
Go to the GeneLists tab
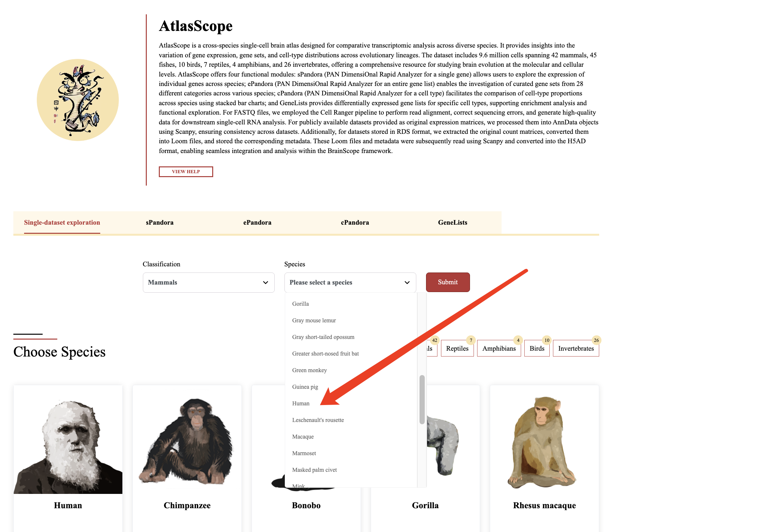(x=452, y=222)
